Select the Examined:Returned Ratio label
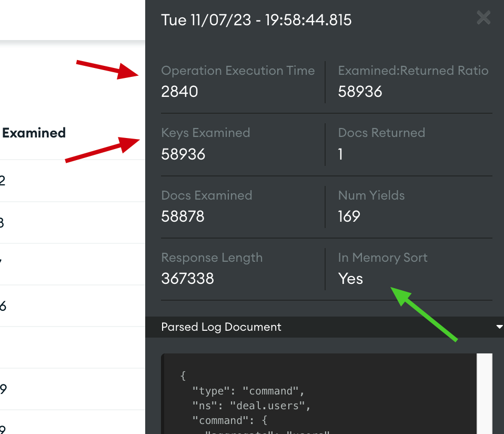 pyautogui.click(x=413, y=71)
